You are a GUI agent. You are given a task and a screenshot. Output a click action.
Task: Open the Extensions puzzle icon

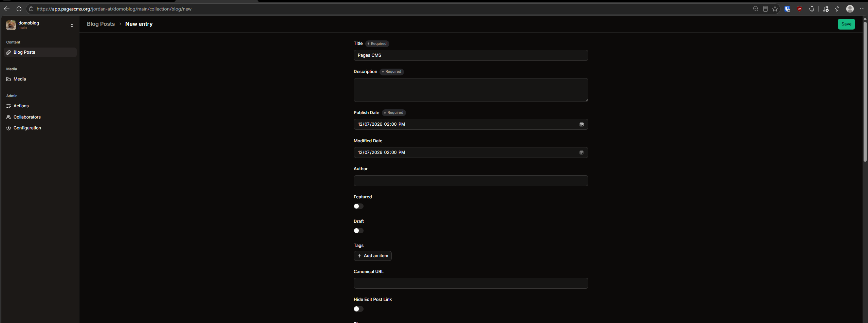pyautogui.click(x=812, y=9)
